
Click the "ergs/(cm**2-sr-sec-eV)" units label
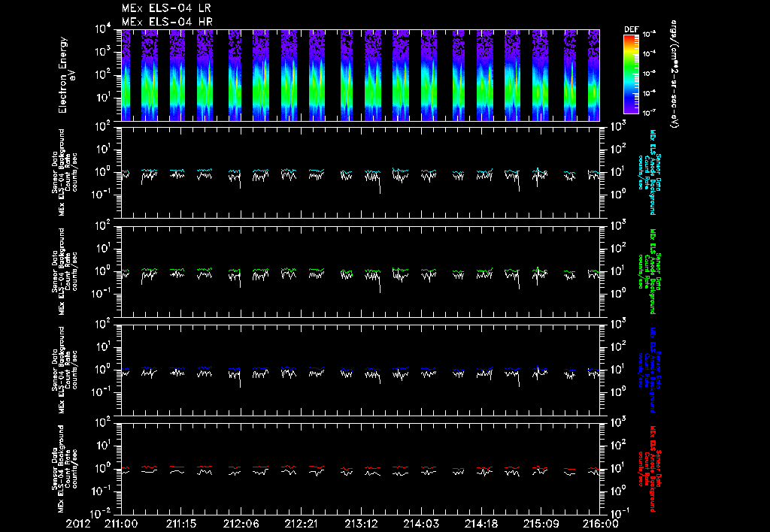point(675,74)
